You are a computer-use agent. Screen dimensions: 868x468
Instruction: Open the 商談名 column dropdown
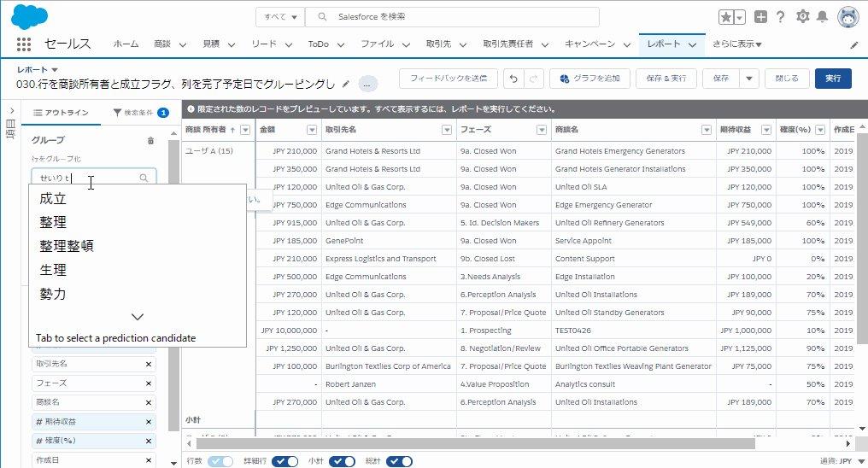(707, 130)
